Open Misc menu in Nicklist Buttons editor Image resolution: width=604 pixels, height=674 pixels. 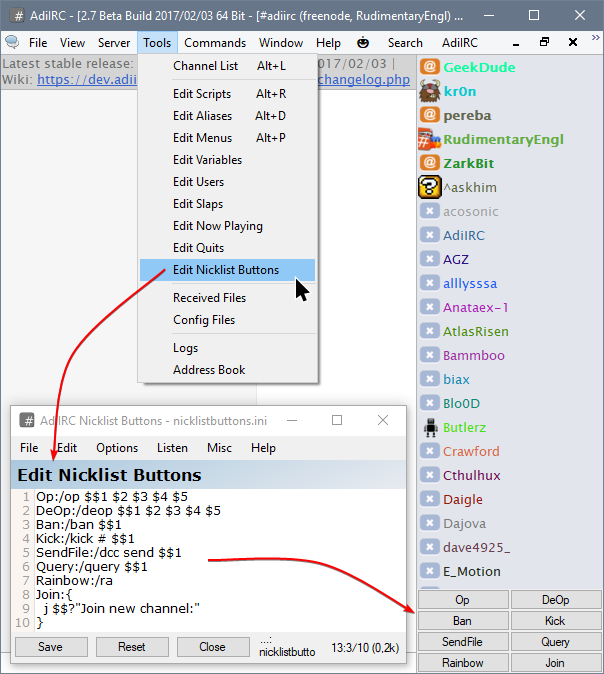219,448
